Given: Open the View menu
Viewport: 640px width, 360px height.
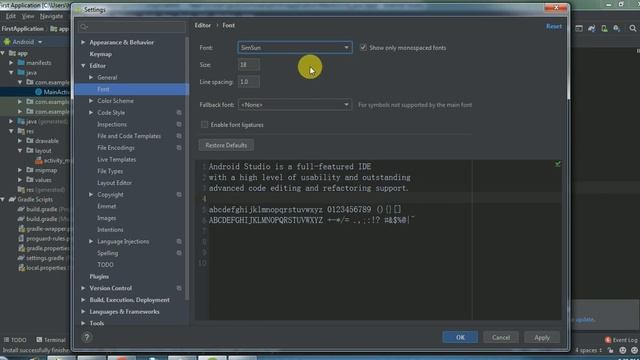Looking at the screenshot, I should pyautogui.click(x=28, y=16).
